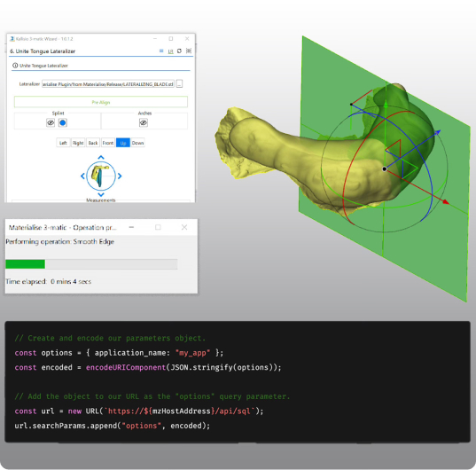Click the LR icon in wizard header
Screen dimensions: 476x470
170,51
